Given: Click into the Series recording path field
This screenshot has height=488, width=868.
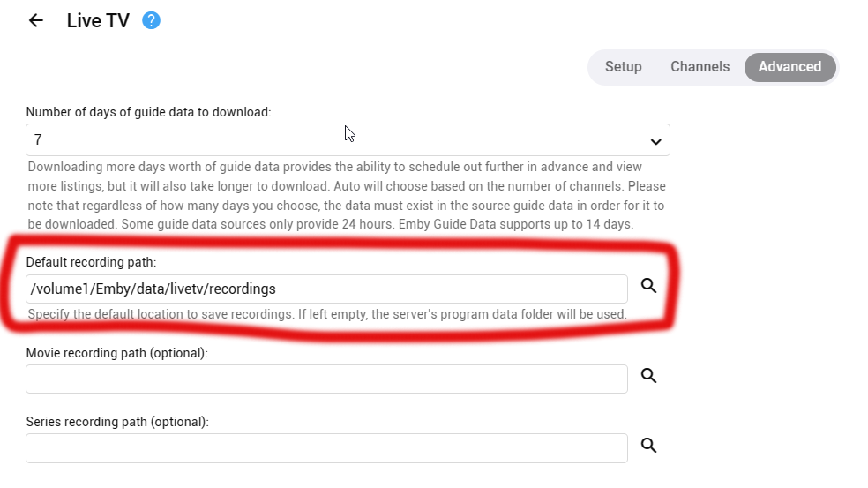Looking at the screenshot, I should pos(326,448).
